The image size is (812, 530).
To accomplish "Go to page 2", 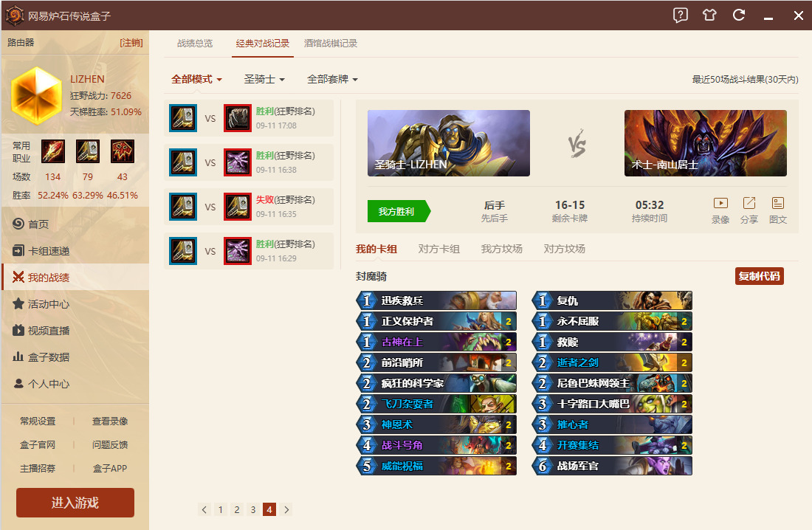I will coord(237,510).
